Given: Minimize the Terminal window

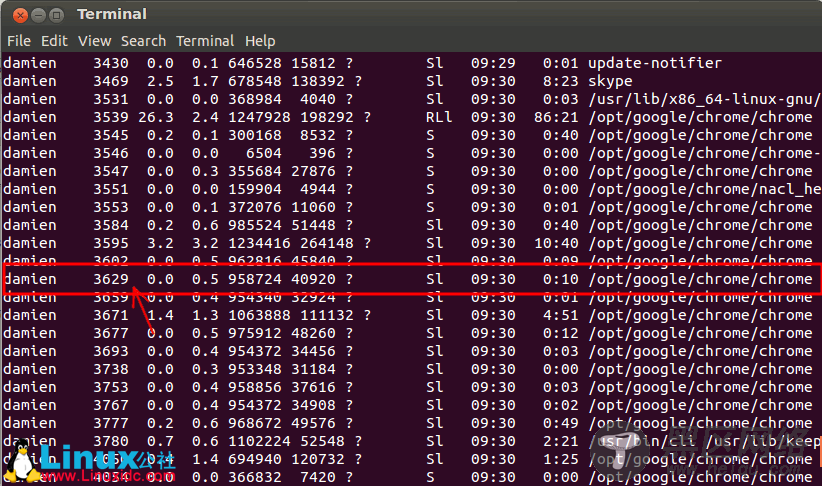Looking at the screenshot, I should (x=38, y=15).
